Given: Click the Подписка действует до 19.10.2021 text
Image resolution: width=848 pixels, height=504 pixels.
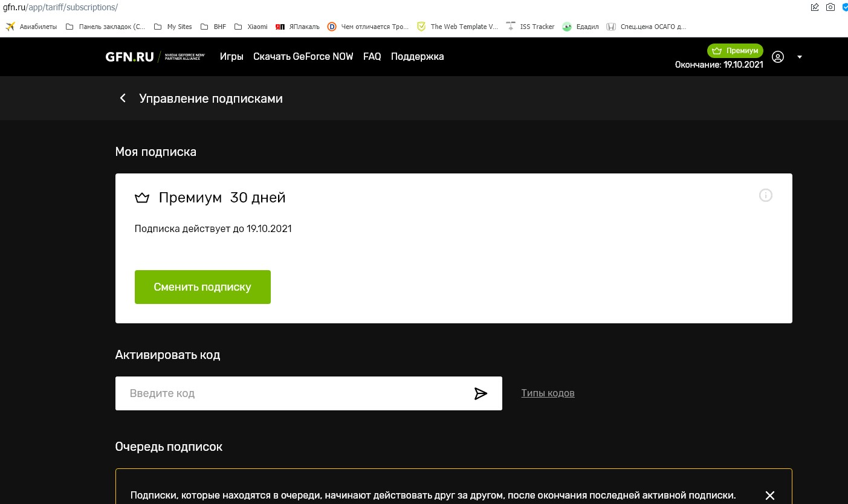Looking at the screenshot, I should pos(213,229).
